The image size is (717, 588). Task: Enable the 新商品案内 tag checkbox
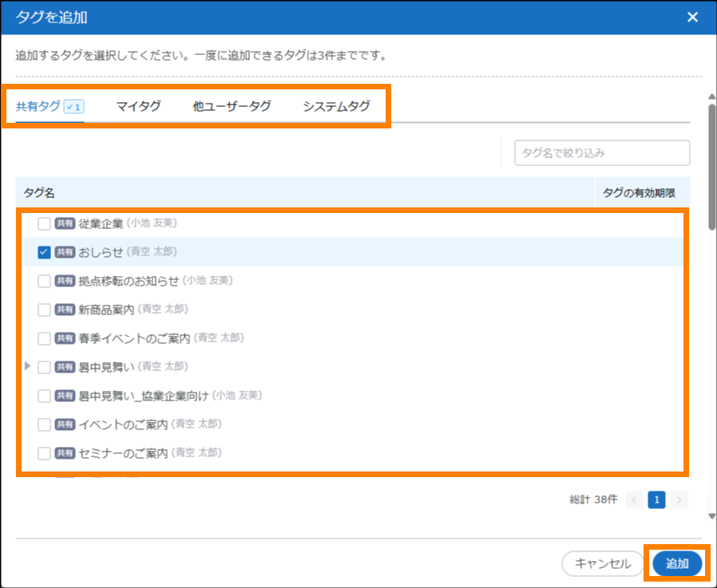coord(45,310)
